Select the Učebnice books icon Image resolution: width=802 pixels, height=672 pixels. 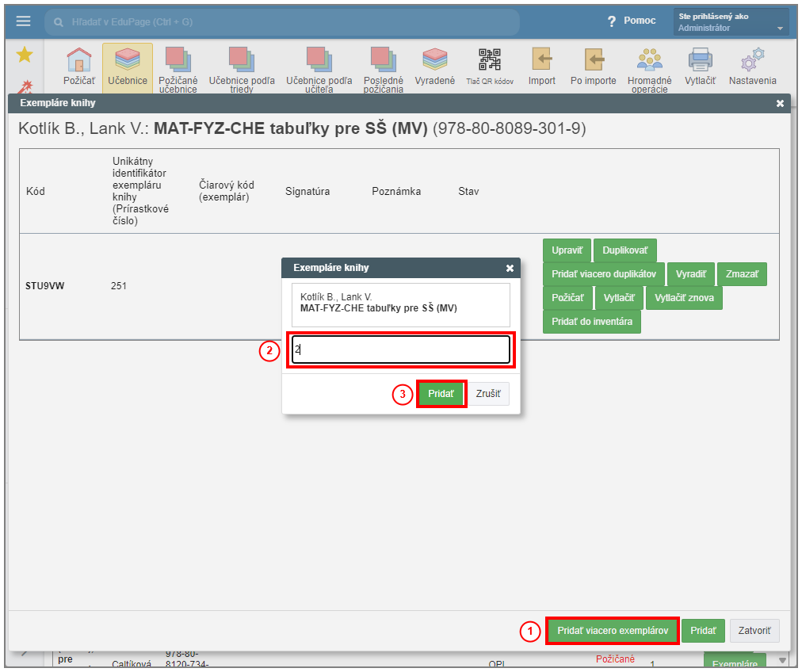[x=127, y=60]
